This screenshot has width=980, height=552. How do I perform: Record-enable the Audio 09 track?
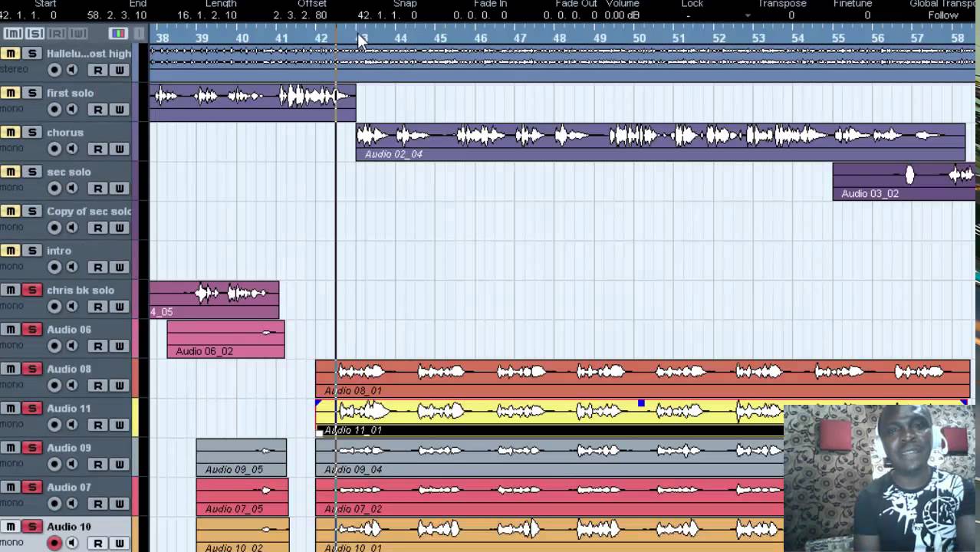[54, 464]
